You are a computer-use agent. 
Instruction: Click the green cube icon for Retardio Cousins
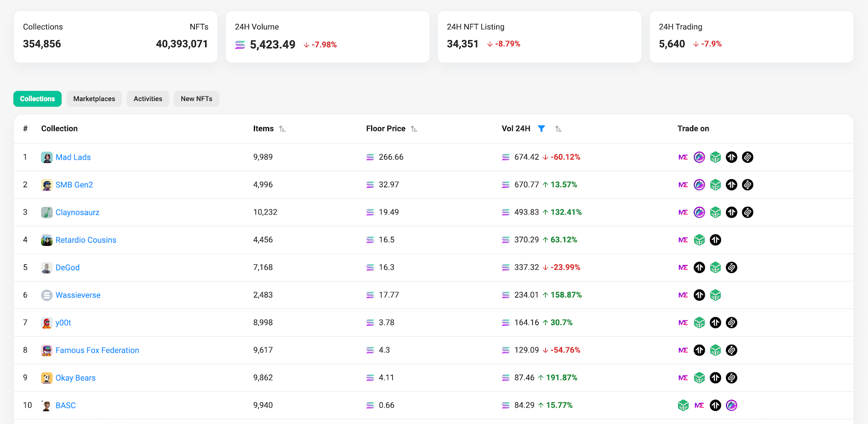pos(699,240)
